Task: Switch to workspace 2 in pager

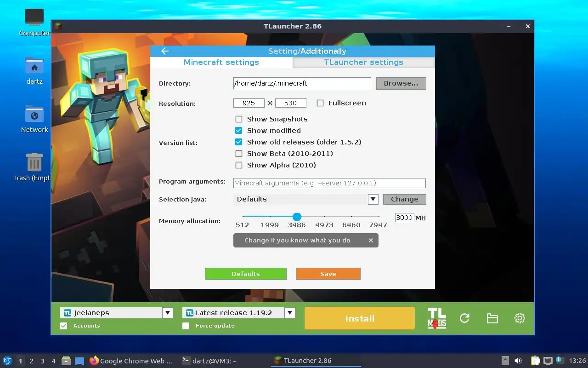Action: 32,361
